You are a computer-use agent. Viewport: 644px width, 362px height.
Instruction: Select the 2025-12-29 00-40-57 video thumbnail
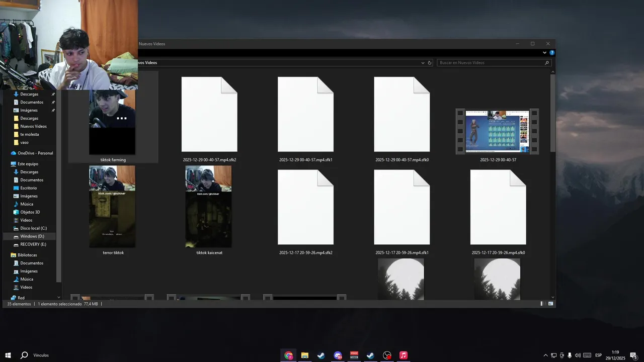pyautogui.click(x=498, y=132)
